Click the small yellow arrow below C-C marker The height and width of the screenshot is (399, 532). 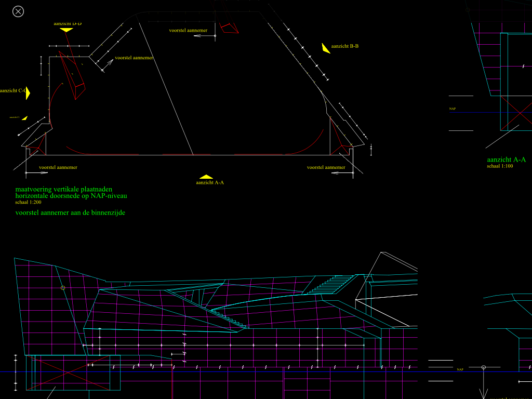(24, 118)
